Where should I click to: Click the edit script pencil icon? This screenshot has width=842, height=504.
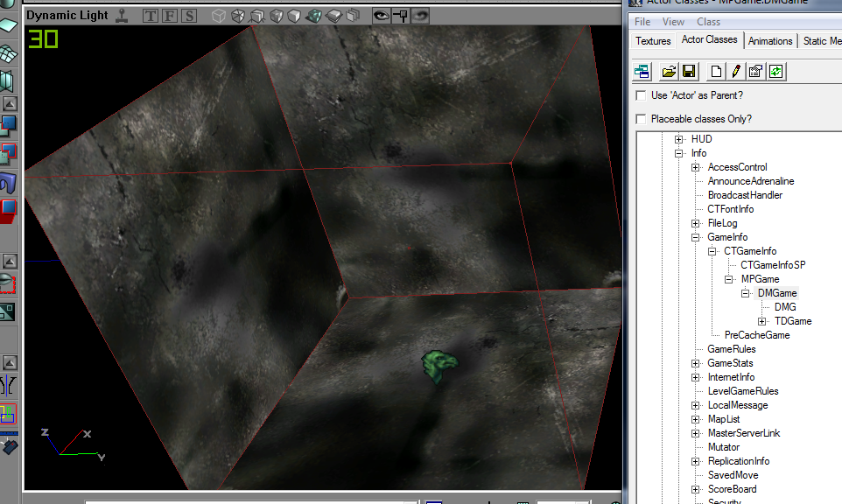[x=736, y=71]
